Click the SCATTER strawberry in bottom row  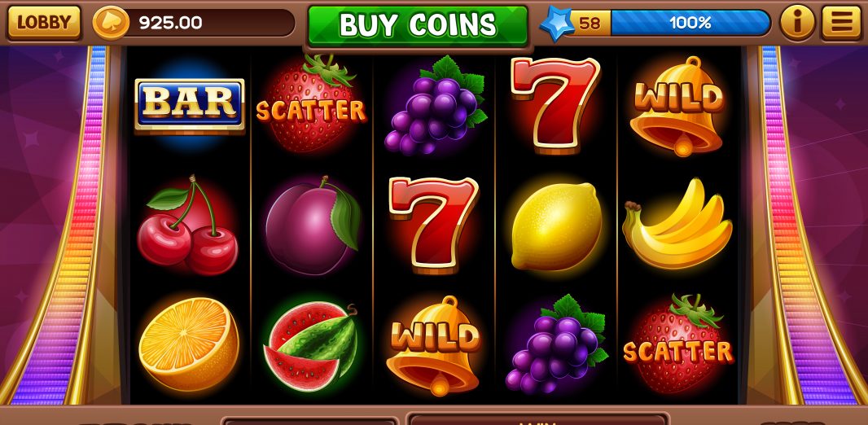tap(678, 344)
